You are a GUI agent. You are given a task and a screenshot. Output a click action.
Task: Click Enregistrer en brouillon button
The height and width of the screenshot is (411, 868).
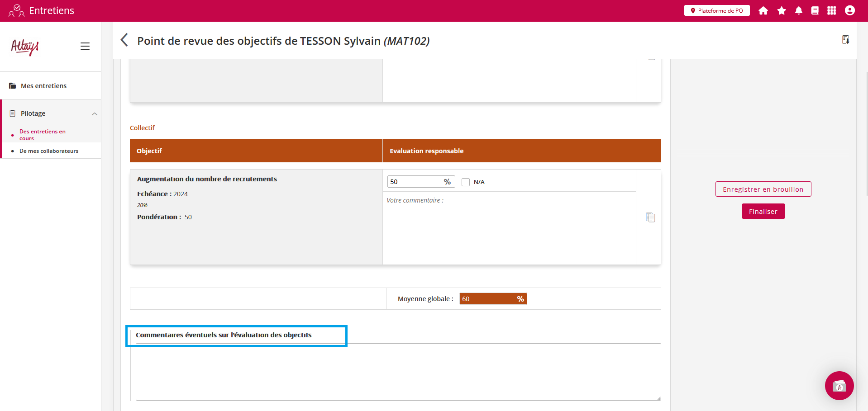pyautogui.click(x=763, y=189)
